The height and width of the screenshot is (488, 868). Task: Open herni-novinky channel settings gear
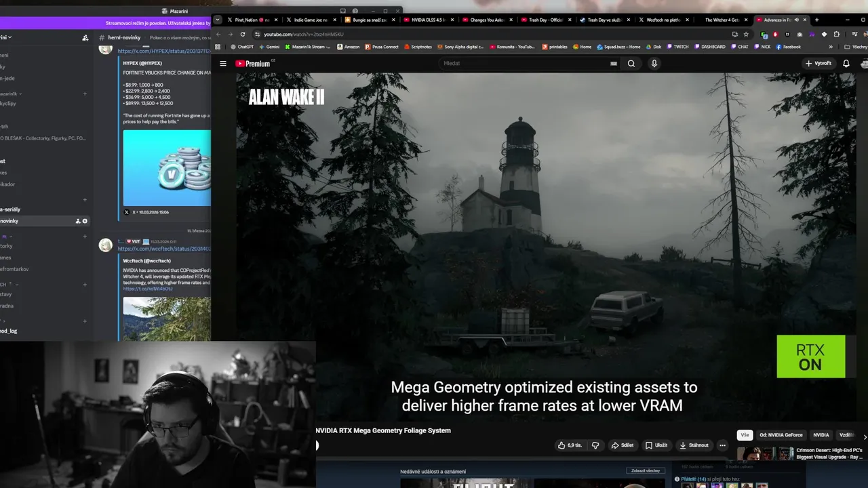[85, 221]
